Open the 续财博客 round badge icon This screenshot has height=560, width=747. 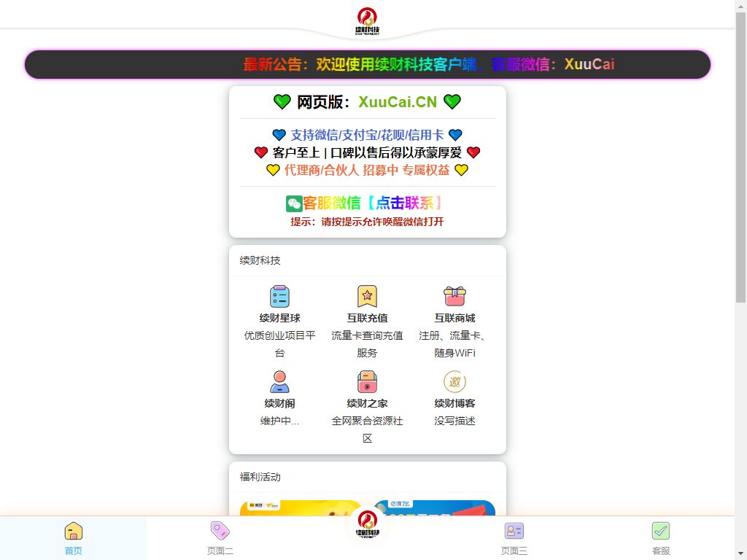click(454, 381)
